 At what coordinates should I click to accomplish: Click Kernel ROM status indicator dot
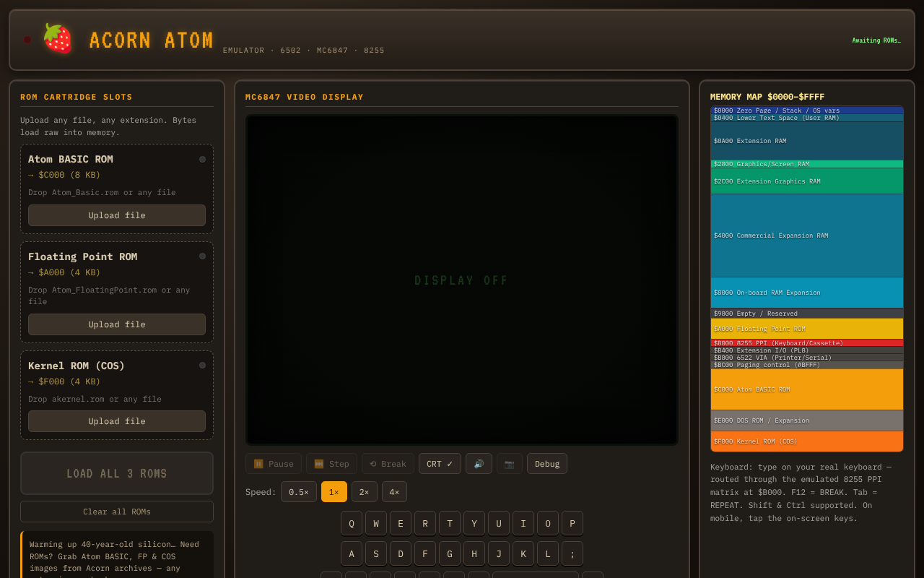[x=202, y=365]
